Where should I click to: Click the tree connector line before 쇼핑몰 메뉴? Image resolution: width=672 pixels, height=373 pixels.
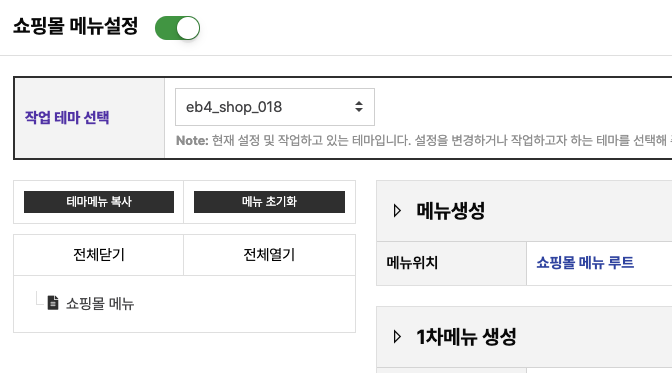coord(39,299)
